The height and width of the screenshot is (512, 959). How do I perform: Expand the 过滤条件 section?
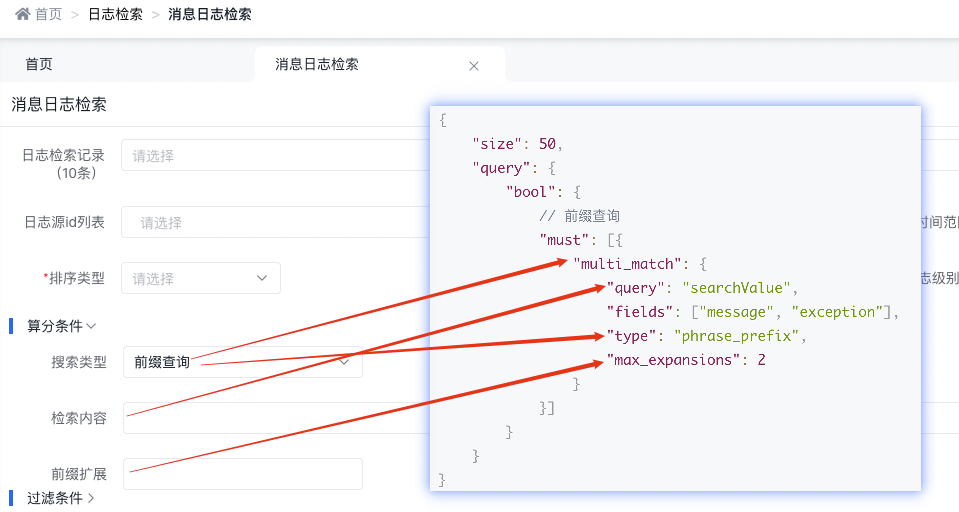coord(61,498)
